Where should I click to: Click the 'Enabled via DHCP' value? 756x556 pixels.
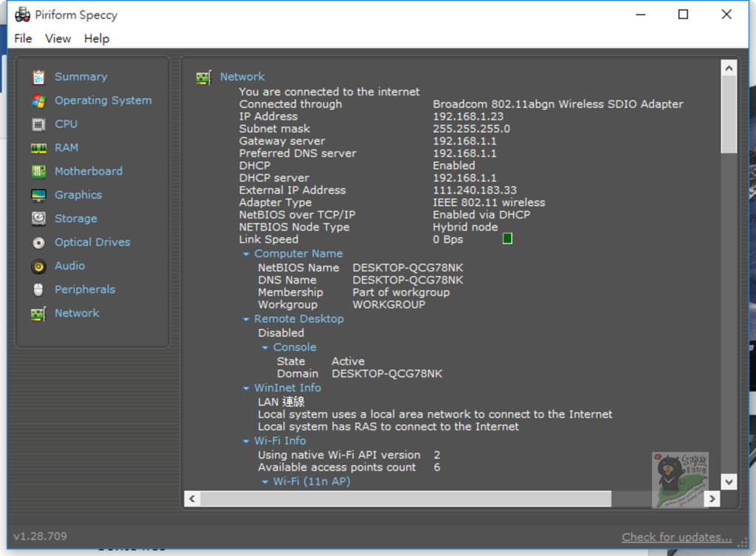pyautogui.click(x=481, y=215)
